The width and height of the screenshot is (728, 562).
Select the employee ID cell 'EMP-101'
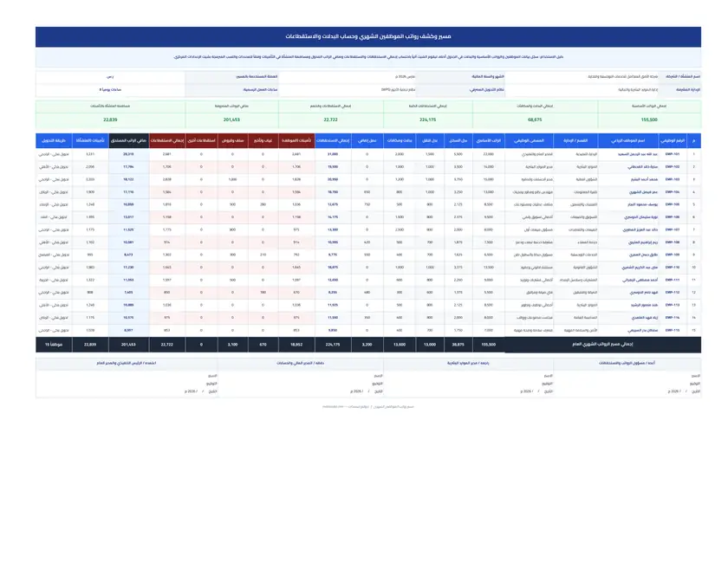point(673,154)
